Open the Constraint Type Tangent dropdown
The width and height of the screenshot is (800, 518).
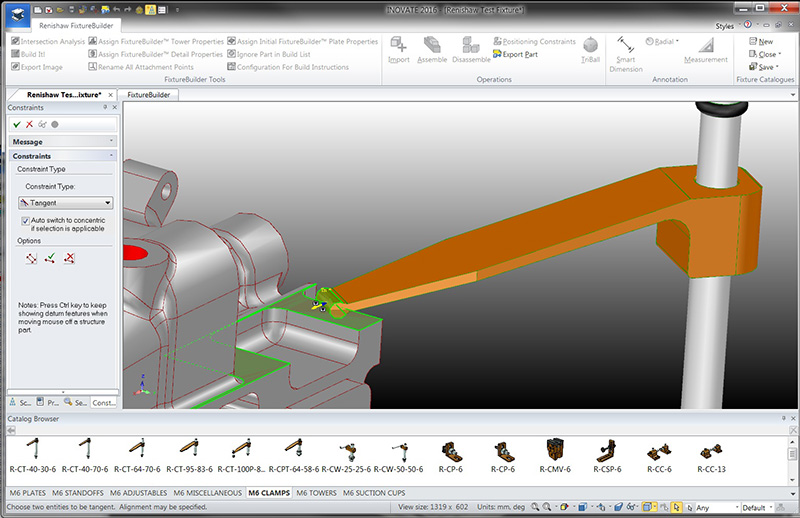tap(65, 202)
